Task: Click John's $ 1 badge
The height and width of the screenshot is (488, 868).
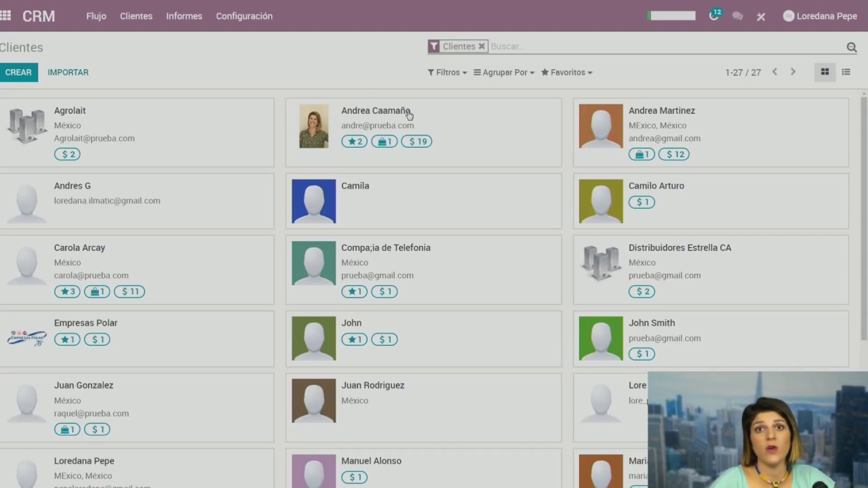Action: pyautogui.click(x=384, y=340)
